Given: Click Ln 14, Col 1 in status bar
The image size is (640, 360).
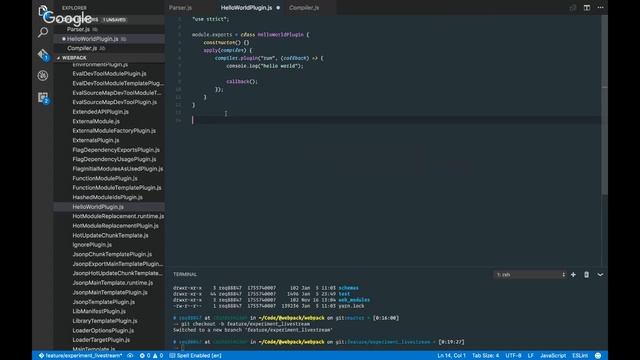Looking at the screenshot, I should pyautogui.click(x=451, y=356).
